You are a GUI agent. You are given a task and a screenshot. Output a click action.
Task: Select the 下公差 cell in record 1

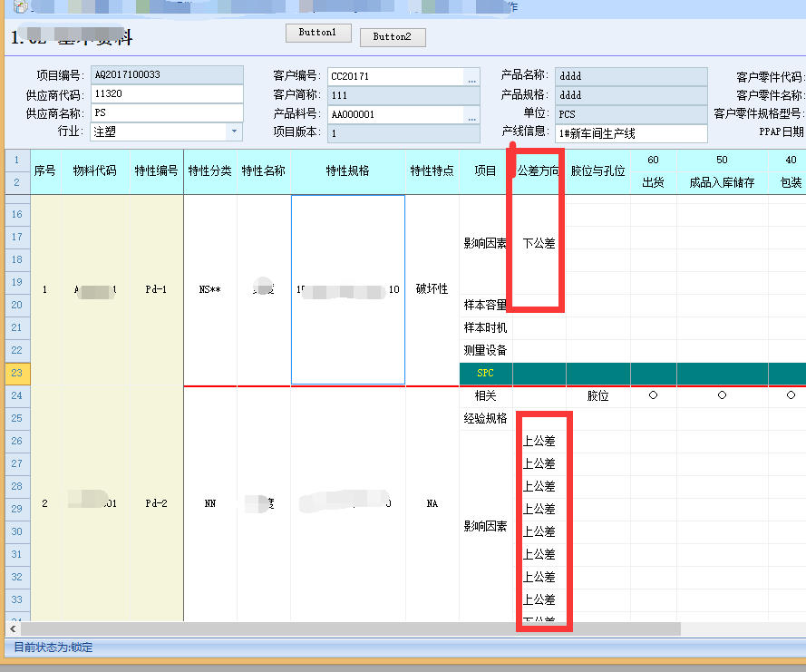click(539, 243)
